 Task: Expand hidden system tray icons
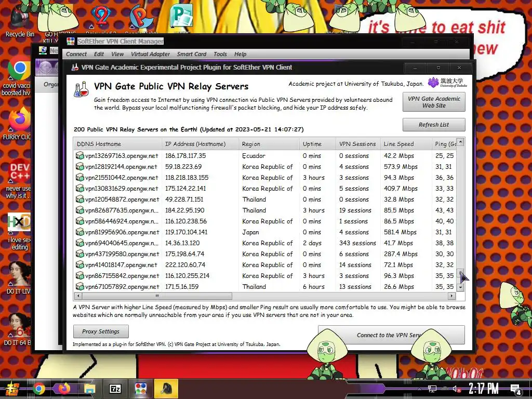point(419,389)
